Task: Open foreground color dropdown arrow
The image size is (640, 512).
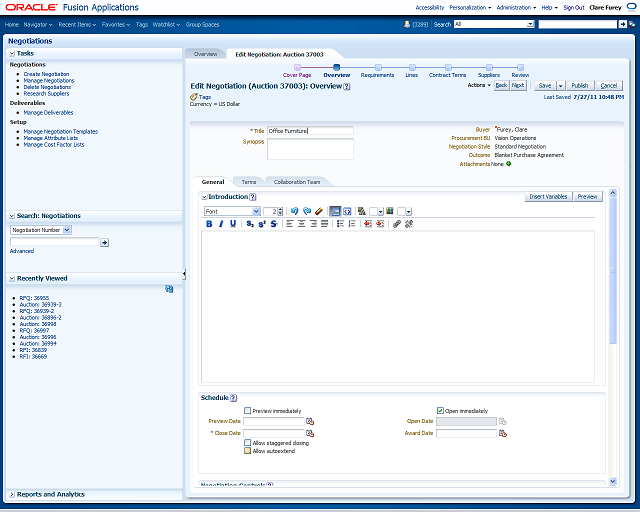Action: coord(381,211)
